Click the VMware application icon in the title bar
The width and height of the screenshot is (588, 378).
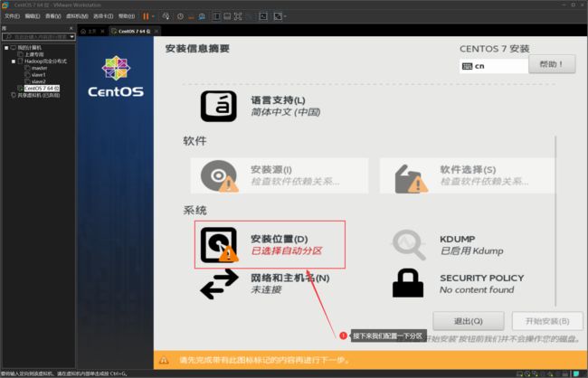click(5, 5)
